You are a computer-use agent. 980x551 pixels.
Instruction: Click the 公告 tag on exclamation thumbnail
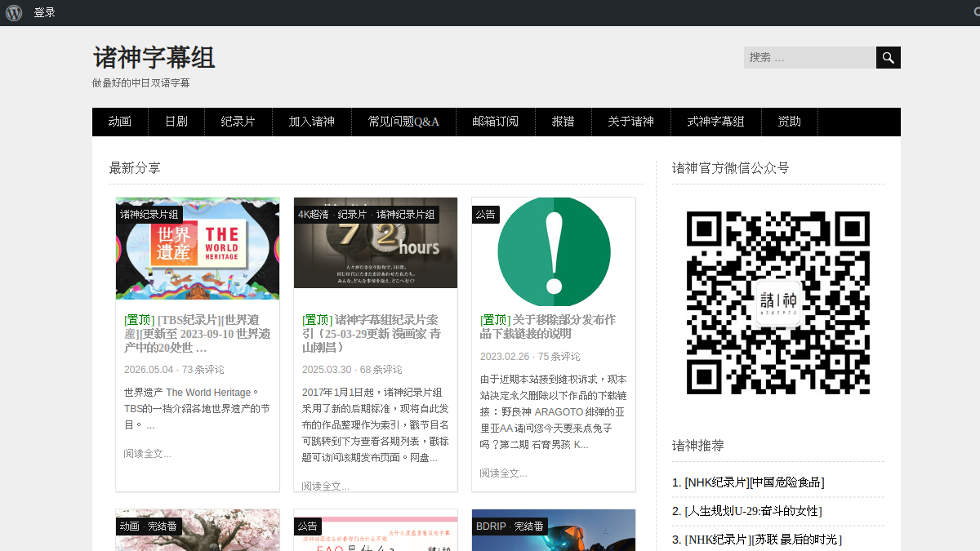pyautogui.click(x=486, y=214)
